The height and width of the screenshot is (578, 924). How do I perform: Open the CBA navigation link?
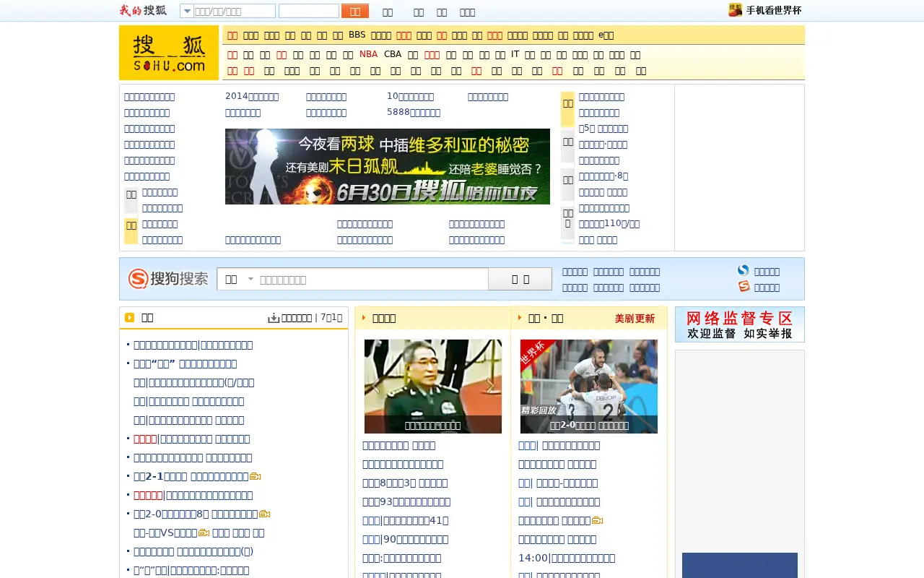393,54
